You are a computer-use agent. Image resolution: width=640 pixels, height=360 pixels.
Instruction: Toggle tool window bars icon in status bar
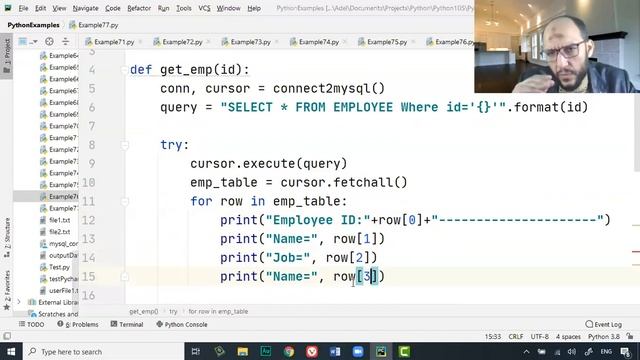click(7, 336)
